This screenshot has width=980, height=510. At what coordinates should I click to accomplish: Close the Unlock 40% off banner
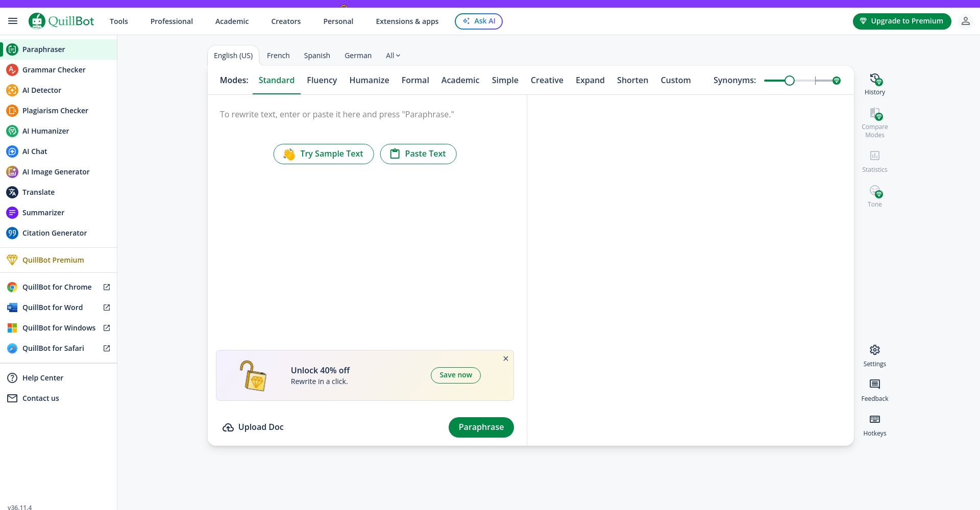[505, 359]
